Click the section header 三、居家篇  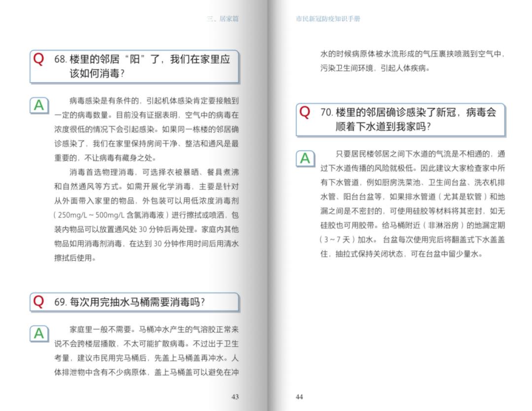point(223,19)
